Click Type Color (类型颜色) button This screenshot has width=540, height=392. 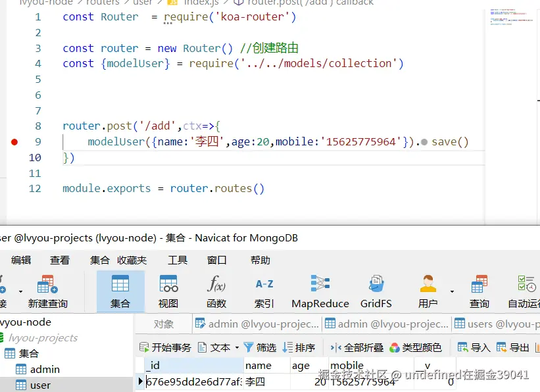(415, 347)
